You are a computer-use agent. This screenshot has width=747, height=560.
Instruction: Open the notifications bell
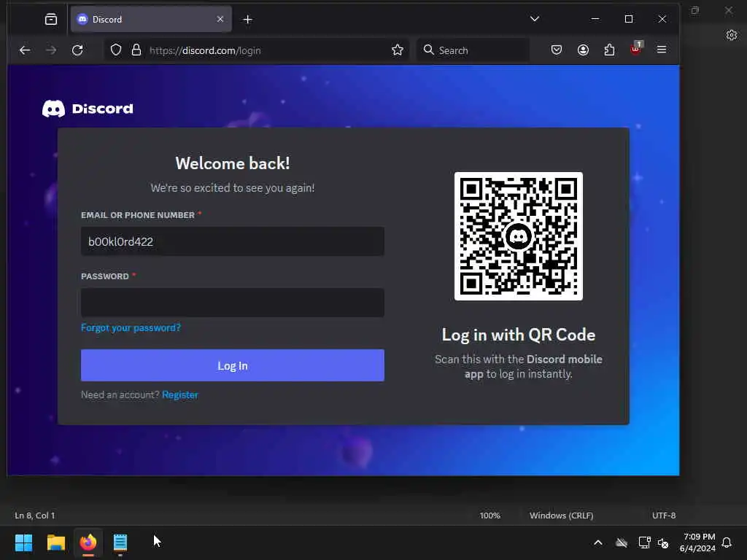click(727, 542)
